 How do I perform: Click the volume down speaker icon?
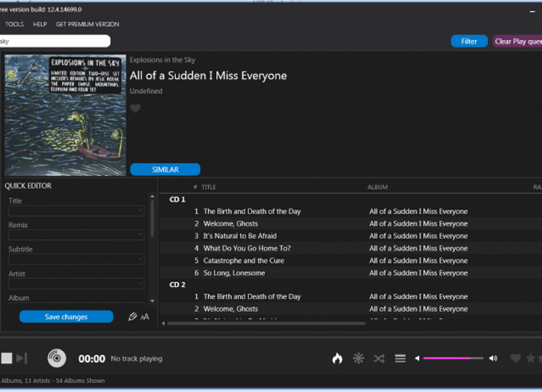[x=417, y=358]
